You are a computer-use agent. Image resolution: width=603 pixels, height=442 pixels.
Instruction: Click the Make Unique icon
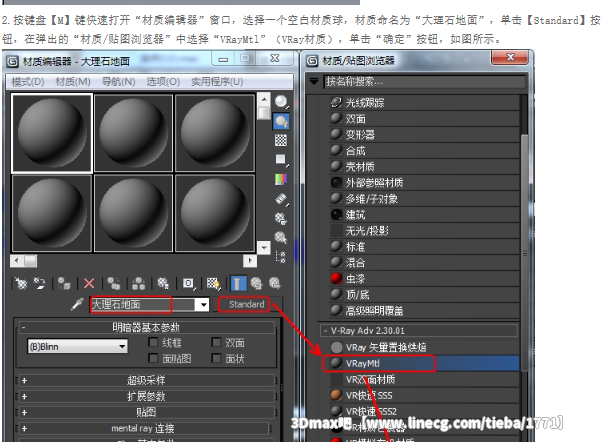(x=138, y=284)
